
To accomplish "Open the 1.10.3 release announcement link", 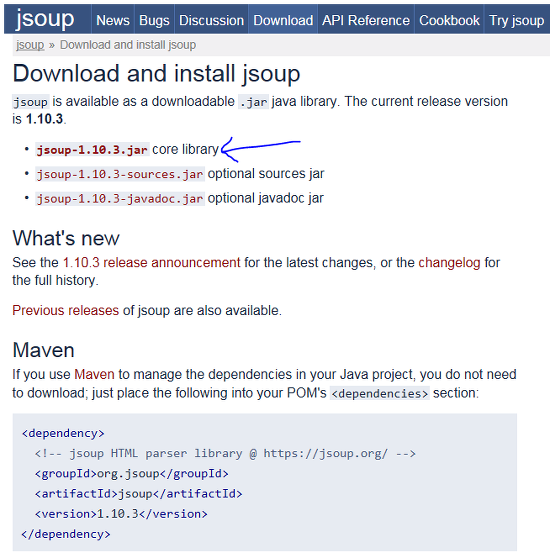I will click(x=152, y=263).
